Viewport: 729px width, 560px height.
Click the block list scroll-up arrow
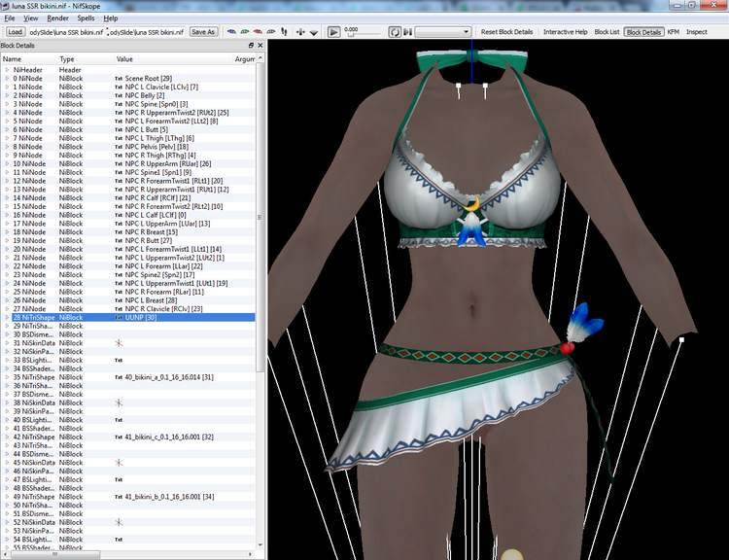point(260,57)
